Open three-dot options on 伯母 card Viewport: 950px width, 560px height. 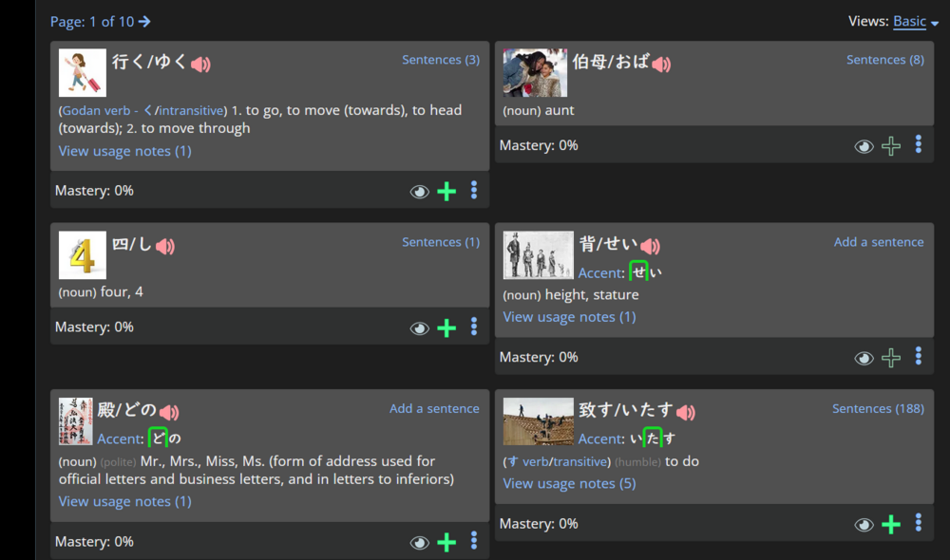click(x=919, y=144)
